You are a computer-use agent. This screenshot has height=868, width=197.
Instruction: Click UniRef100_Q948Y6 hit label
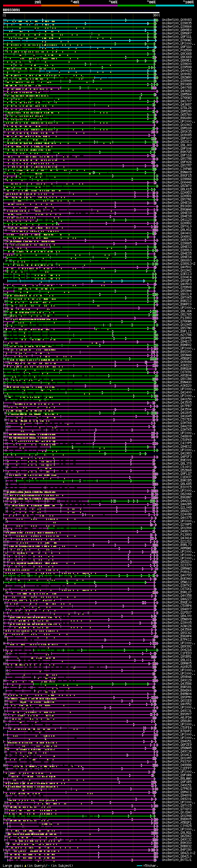click(x=177, y=795)
